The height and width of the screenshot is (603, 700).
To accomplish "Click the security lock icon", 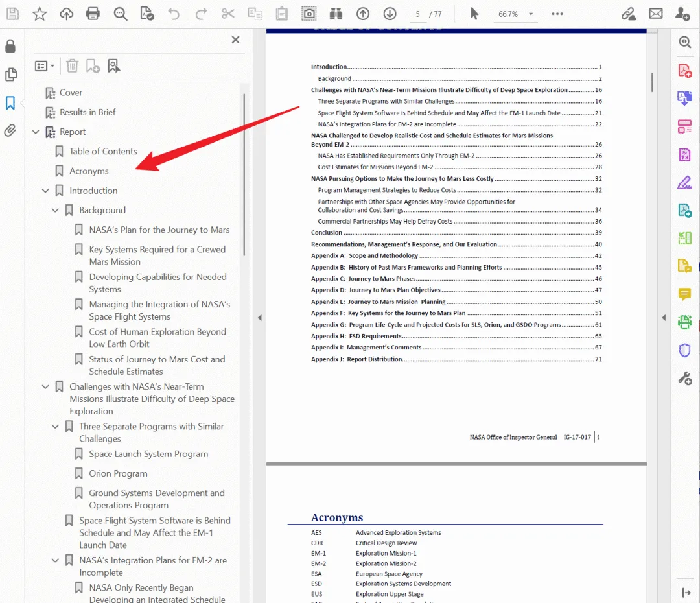I will [x=10, y=46].
